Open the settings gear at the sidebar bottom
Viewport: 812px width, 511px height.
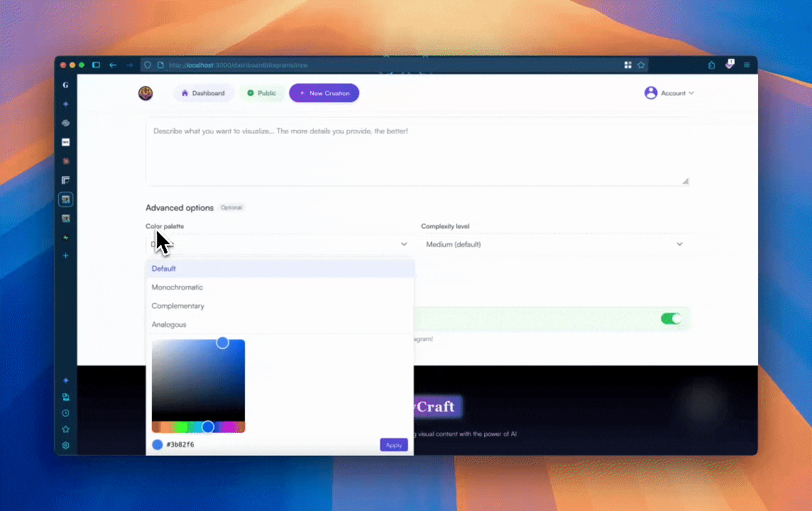(65, 445)
